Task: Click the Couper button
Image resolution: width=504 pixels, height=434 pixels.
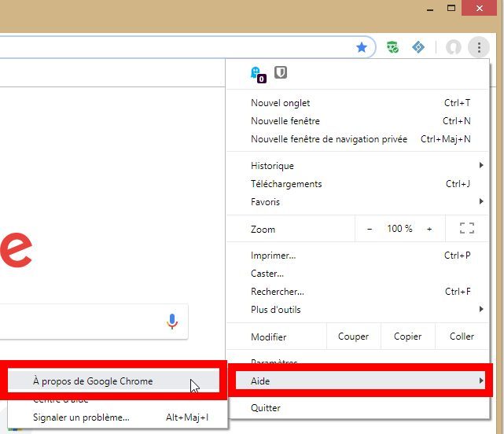Action: pos(354,337)
